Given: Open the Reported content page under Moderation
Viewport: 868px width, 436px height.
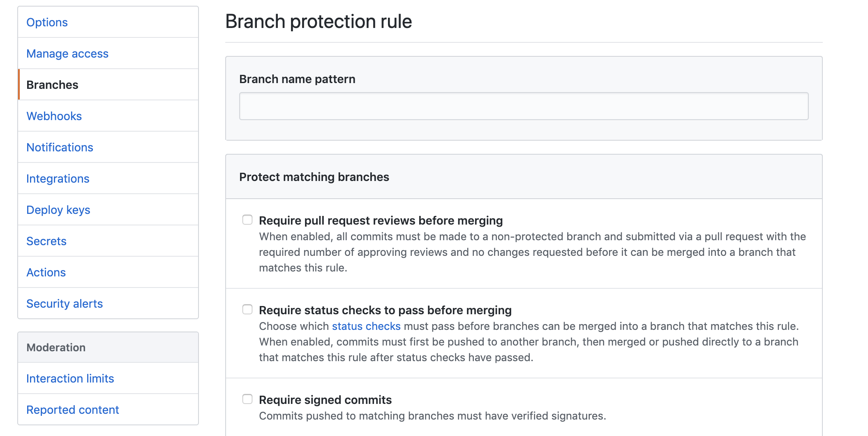Looking at the screenshot, I should click(x=72, y=409).
